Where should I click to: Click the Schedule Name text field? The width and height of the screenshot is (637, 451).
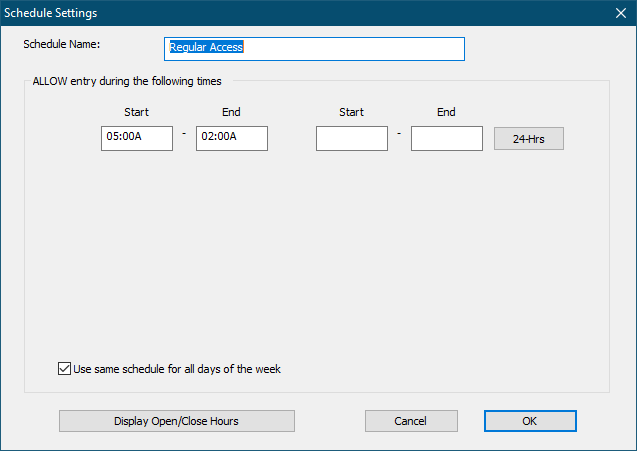(314, 48)
